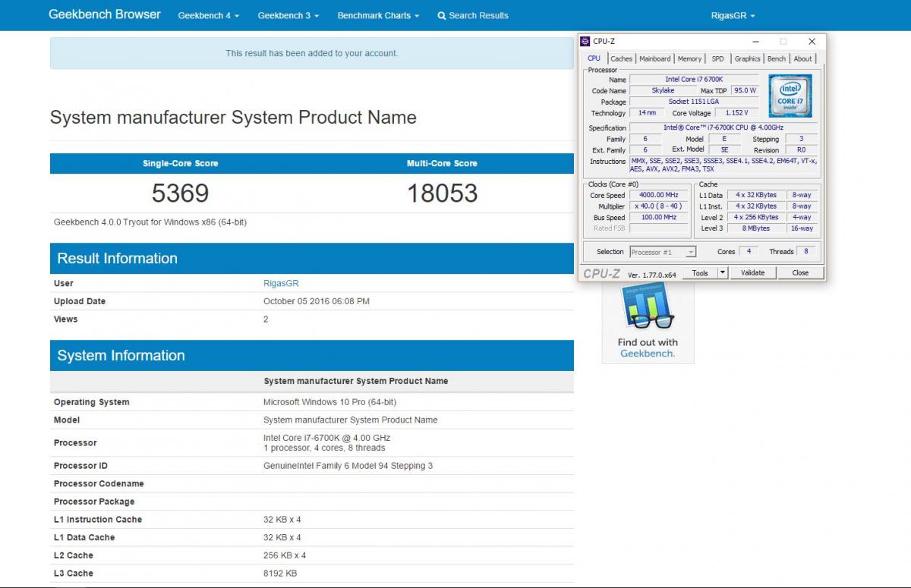This screenshot has width=911, height=588.
Task: Open the Geekbench 4 dropdown menu
Action: tap(209, 15)
